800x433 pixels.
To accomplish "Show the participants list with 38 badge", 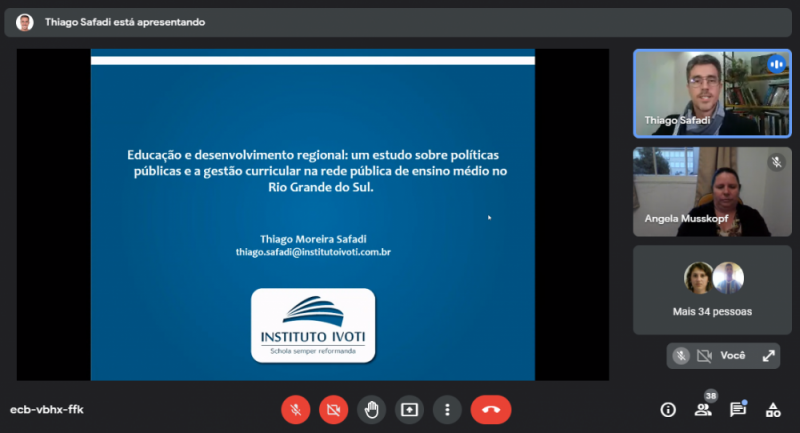I will [x=704, y=409].
